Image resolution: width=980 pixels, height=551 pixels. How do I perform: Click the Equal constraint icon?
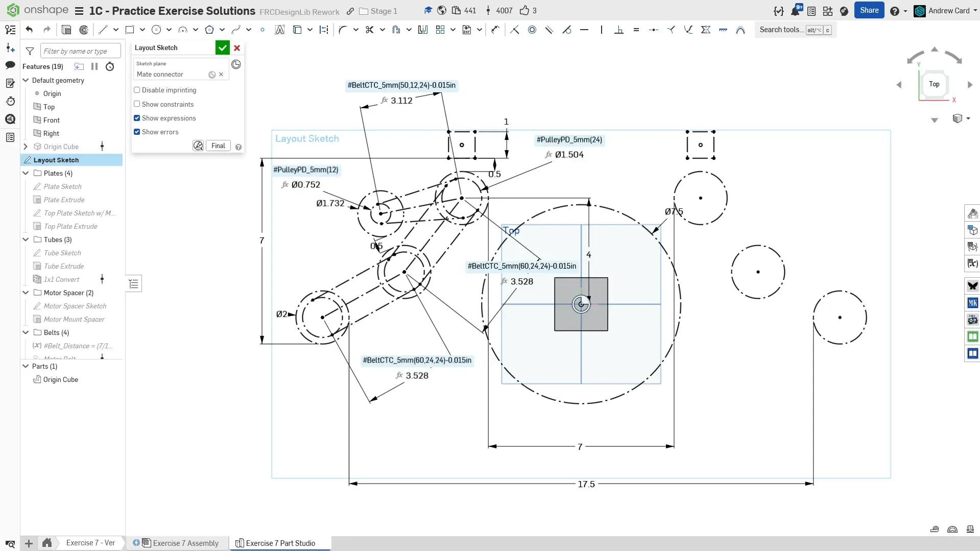click(x=636, y=30)
